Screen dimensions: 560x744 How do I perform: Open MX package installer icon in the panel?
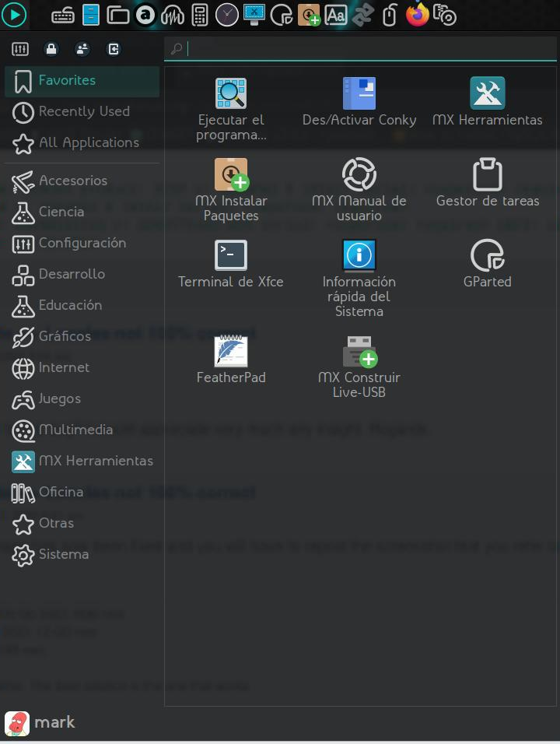click(x=309, y=16)
